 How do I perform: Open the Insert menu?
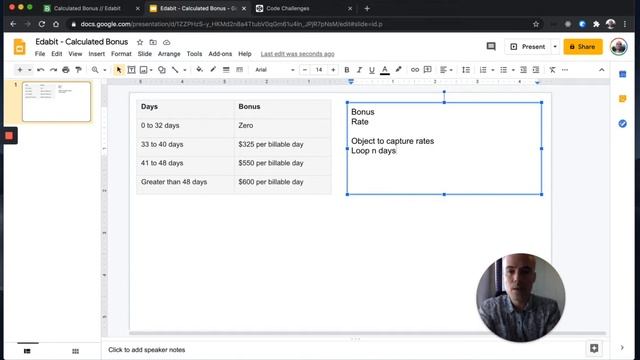tap(97, 54)
